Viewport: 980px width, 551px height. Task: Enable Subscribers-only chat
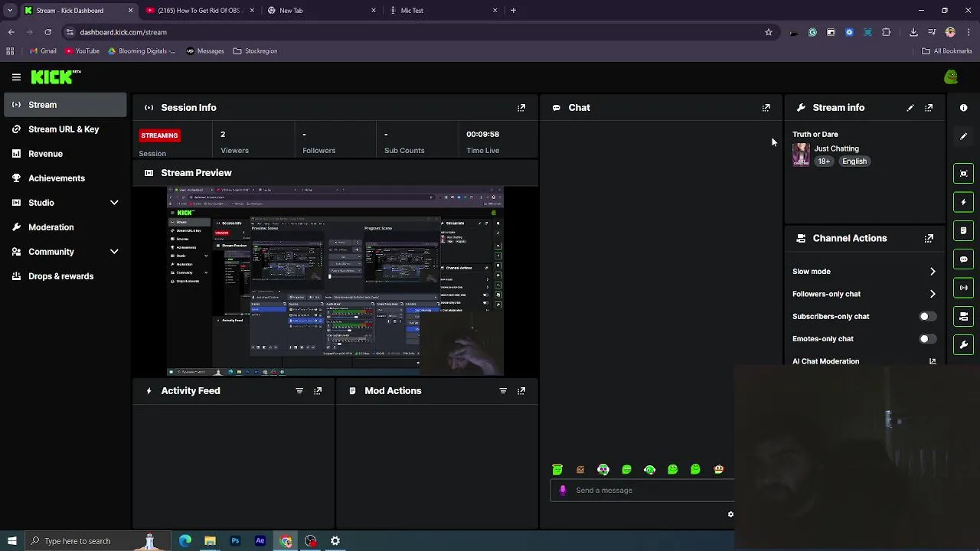[927, 316]
